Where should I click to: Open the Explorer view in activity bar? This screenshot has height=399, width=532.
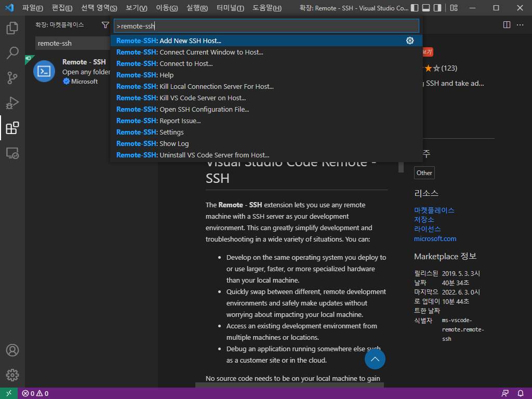(x=12, y=28)
